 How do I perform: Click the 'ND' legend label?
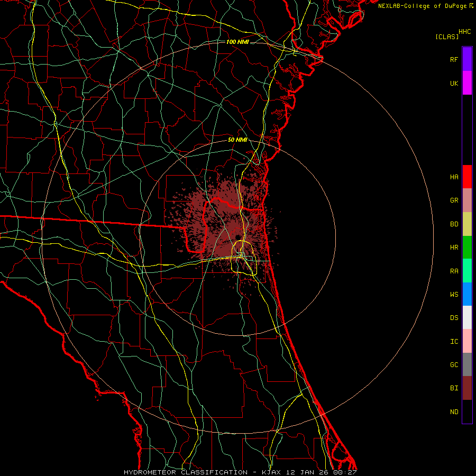(454, 412)
